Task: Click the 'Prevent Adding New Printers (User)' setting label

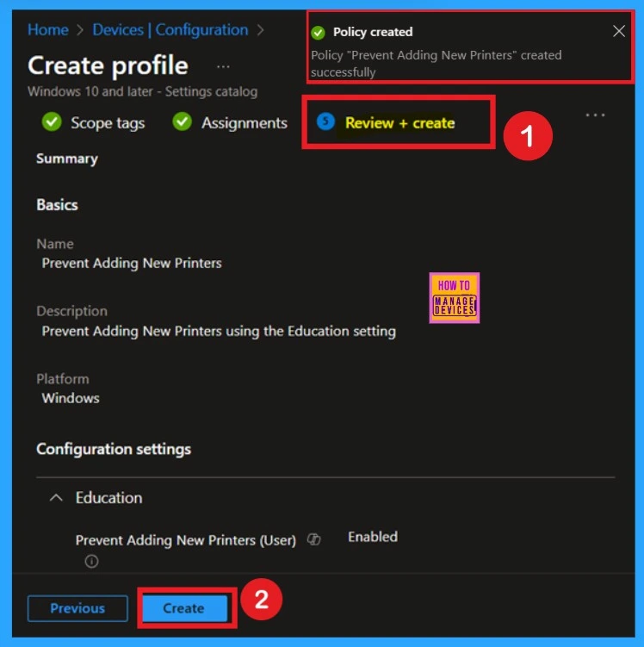Action: 185,540
